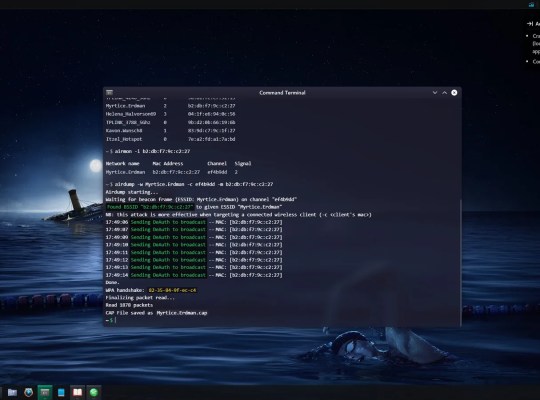This screenshot has width=540, height=400.
Task: Open the red book taskbar icon
Action: point(77,392)
